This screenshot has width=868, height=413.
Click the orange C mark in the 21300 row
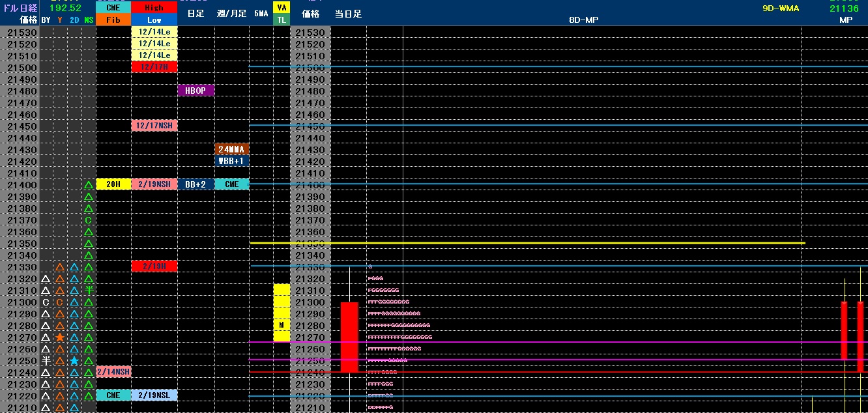[60, 302]
